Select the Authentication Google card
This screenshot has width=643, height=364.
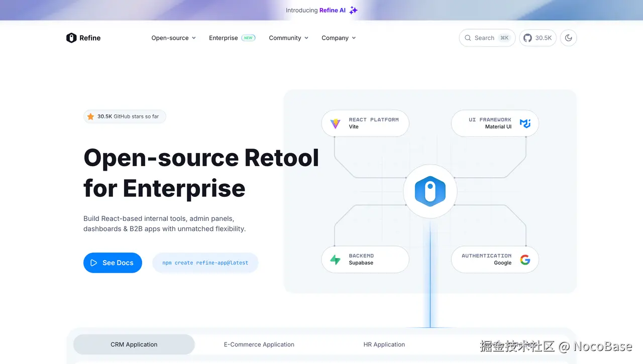[495, 260]
